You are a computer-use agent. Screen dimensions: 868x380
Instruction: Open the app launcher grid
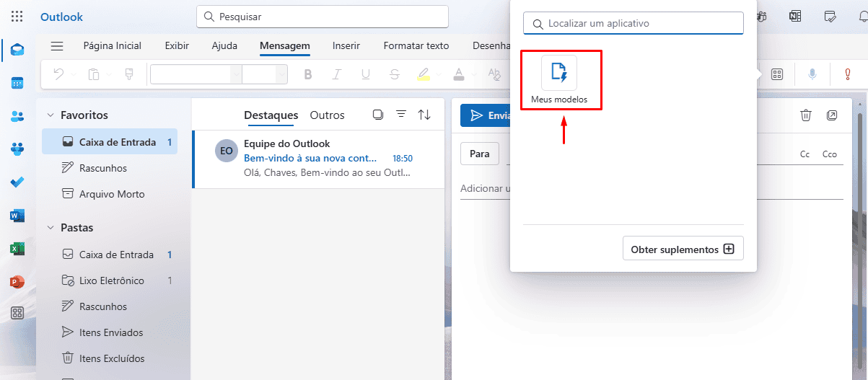[17, 17]
